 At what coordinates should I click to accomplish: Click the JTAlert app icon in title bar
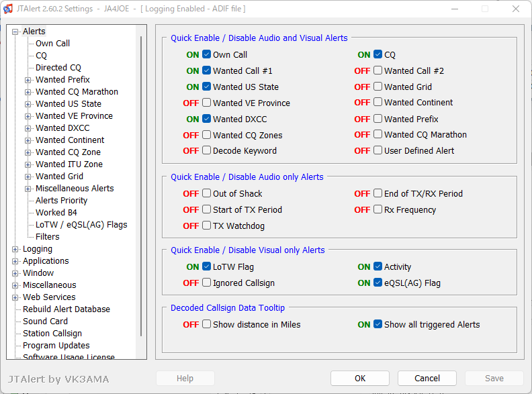8,9
